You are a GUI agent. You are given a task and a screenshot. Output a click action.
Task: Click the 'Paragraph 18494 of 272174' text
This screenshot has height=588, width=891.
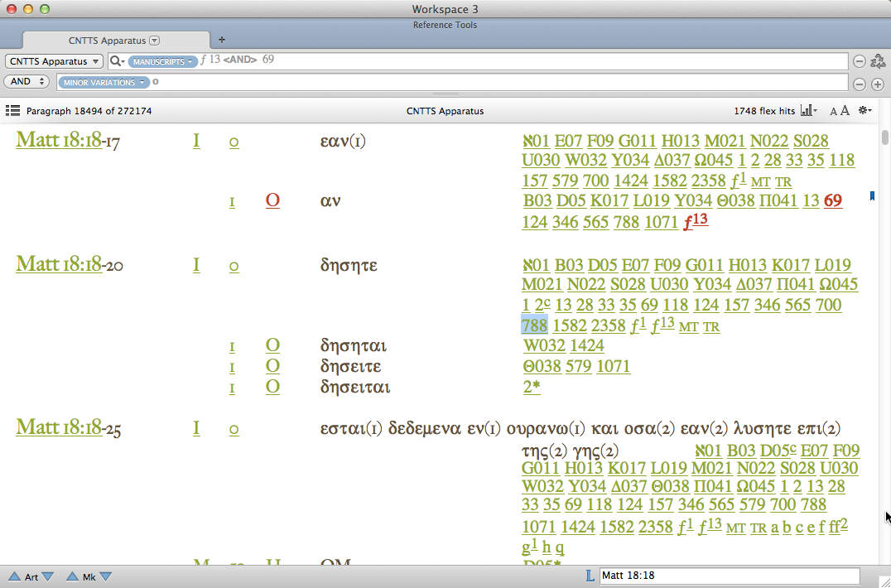[89, 111]
